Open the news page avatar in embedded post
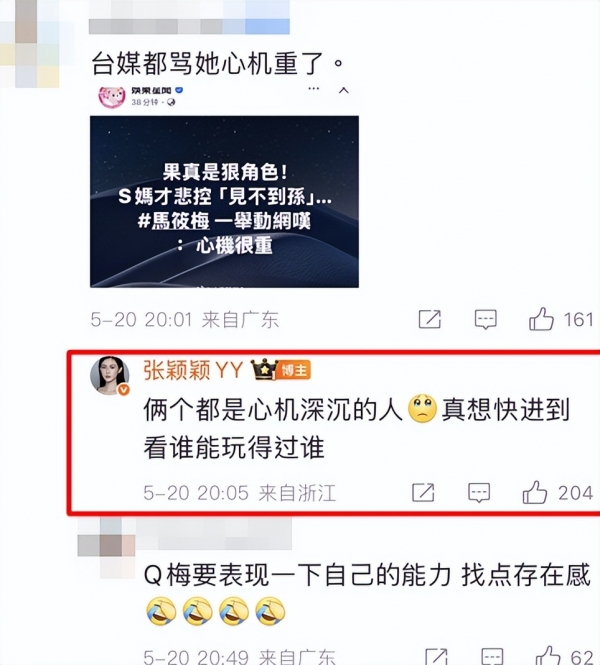The height and width of the screenshot is (665, 600). 112,96
